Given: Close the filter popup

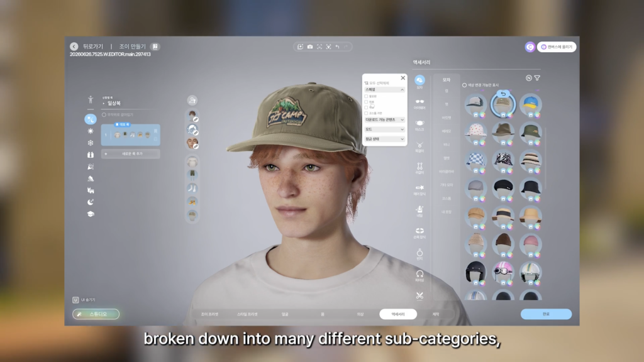Looking at the screenshot, I should click(403, 78).
